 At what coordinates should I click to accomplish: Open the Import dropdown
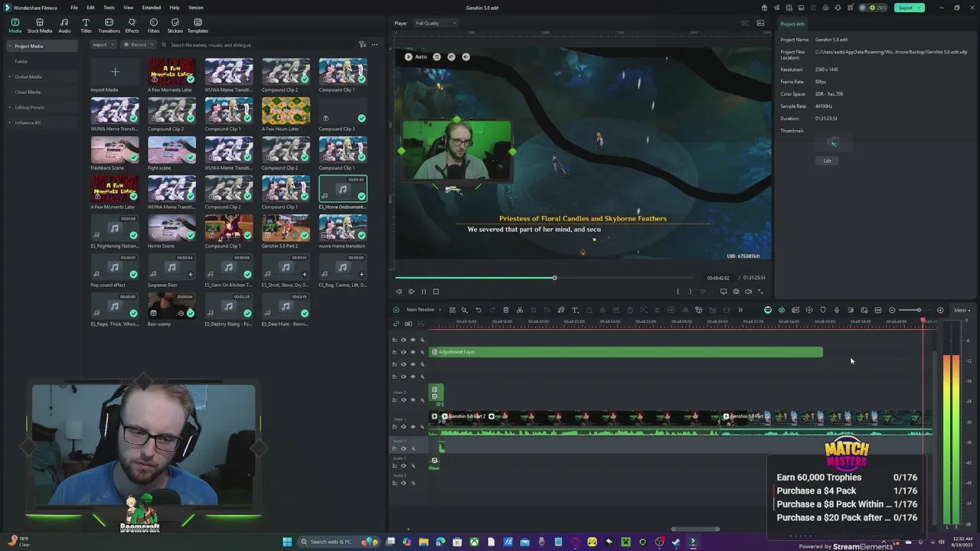coord(102,44)
